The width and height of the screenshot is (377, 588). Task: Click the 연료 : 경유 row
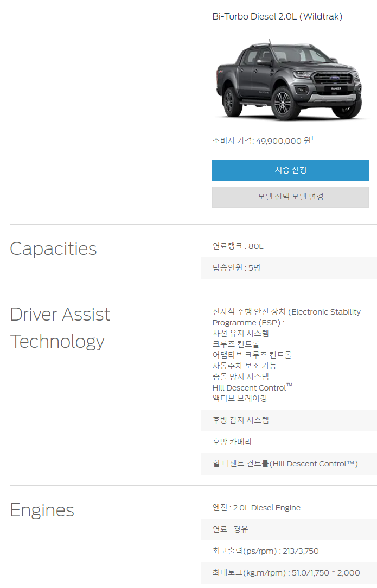pyautogui.click(x=289, y=529)
